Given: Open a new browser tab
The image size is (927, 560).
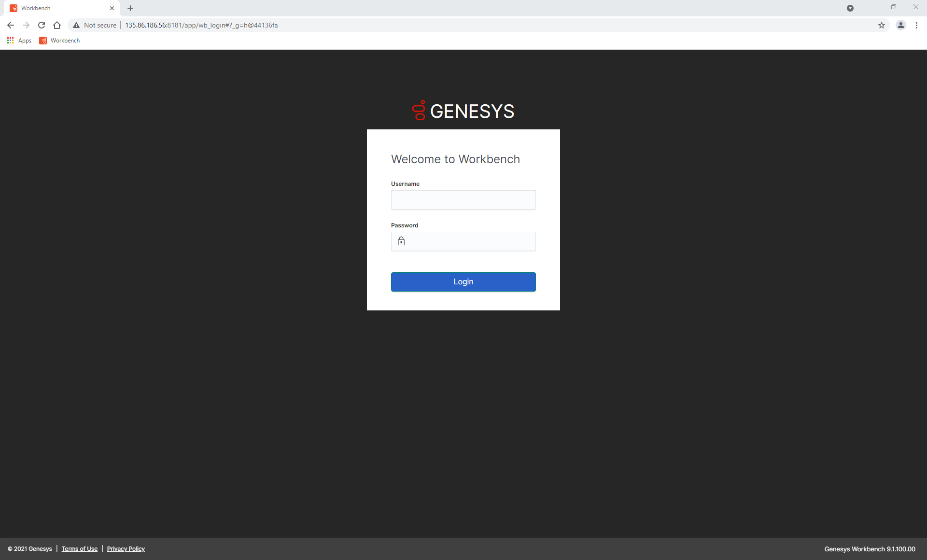Looking at the screenshot, I should [130, 8].
